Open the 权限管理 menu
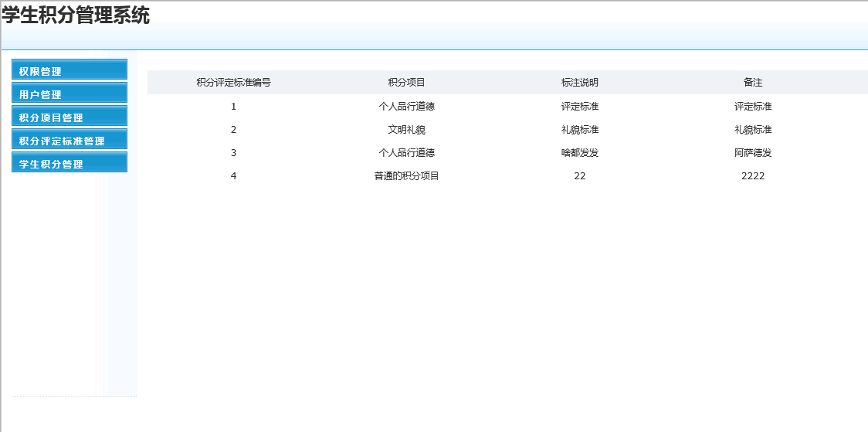The height and width of the screenshot is (432, 868). [x=70, y=70]
